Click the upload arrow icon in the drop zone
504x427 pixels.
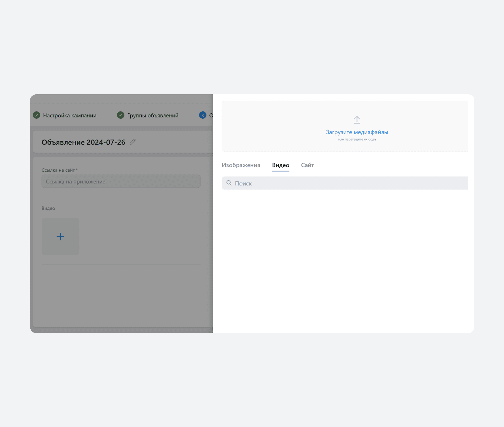(357, 120)
